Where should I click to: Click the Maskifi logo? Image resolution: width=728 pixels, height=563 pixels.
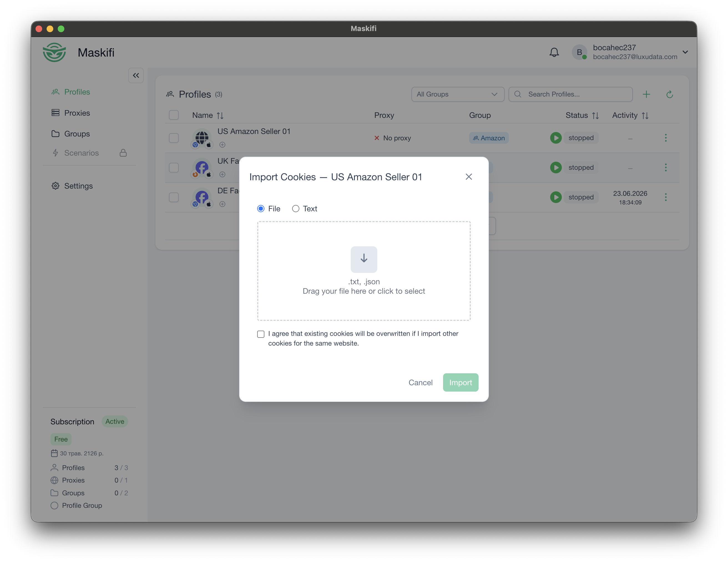(54, 52)
